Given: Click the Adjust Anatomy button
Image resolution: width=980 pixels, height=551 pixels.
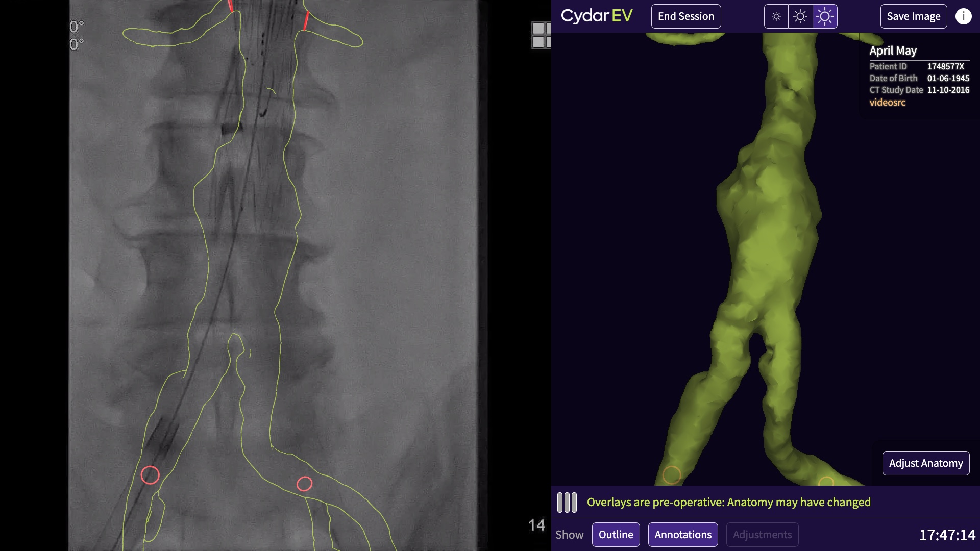Looking at the screenshot, I should tap(925, 463).
